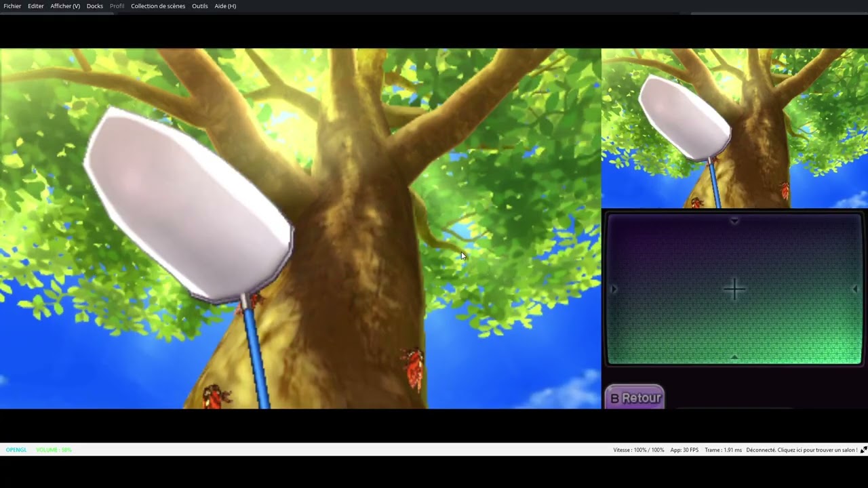Open the greyed Profil menu
The width and height of the screenshot is (868, 488).
pos(117,6)
